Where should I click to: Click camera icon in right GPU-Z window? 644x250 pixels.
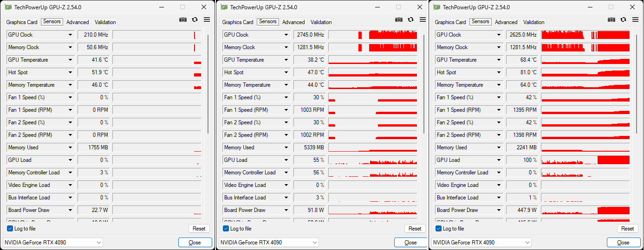pyautogui.click(x=611, y=19)
